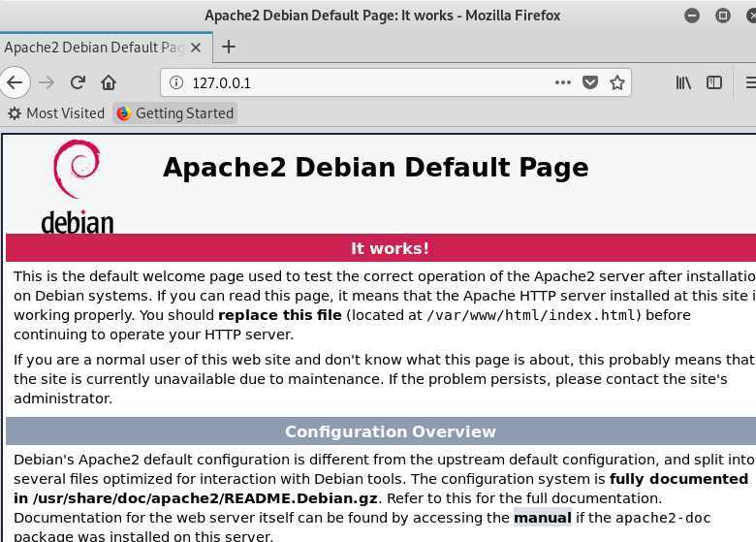The image size is (756, 542).
Task: Open the Library view
Action: point(683,82)
